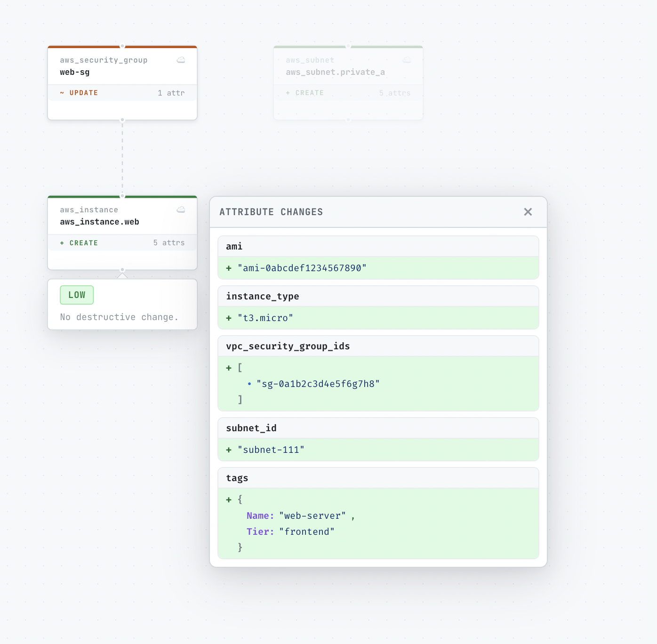Screen dimensions: 657x644
Task: Select the aws_instance.web node title
Action: point(99,222)
